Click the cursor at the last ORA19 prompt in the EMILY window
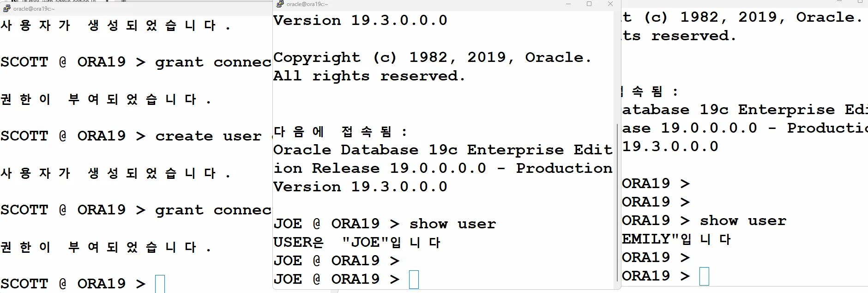This screenshot has width=868, height=293. [x=704, y=276]
